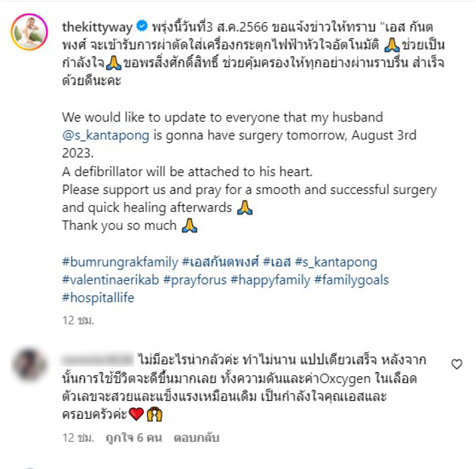The image size is (476, 469).
Task: Open the @s_kantapong mention
Action: [105, 136]
